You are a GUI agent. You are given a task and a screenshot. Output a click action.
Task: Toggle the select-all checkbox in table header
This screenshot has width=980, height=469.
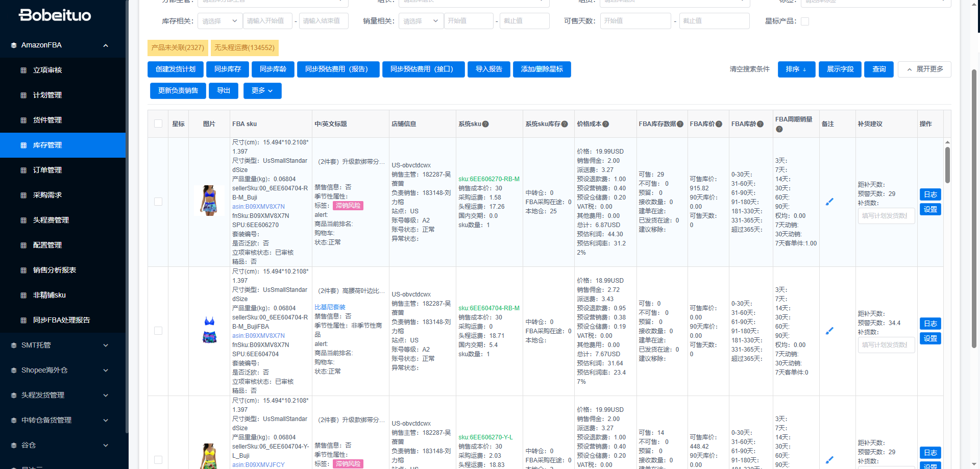158,124
